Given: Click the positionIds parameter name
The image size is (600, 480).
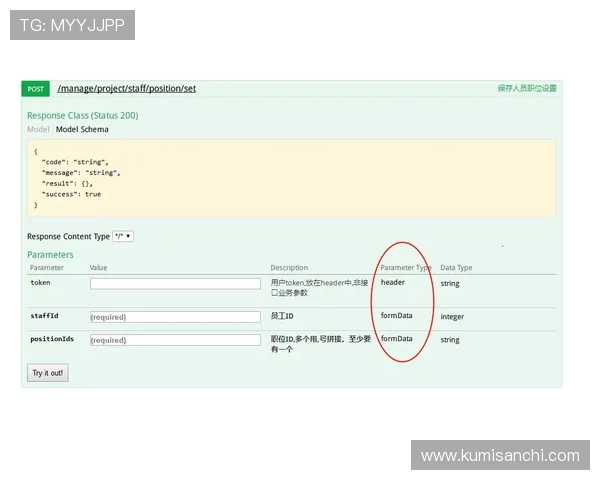Looking at the screenshot, I should (52, 340).
